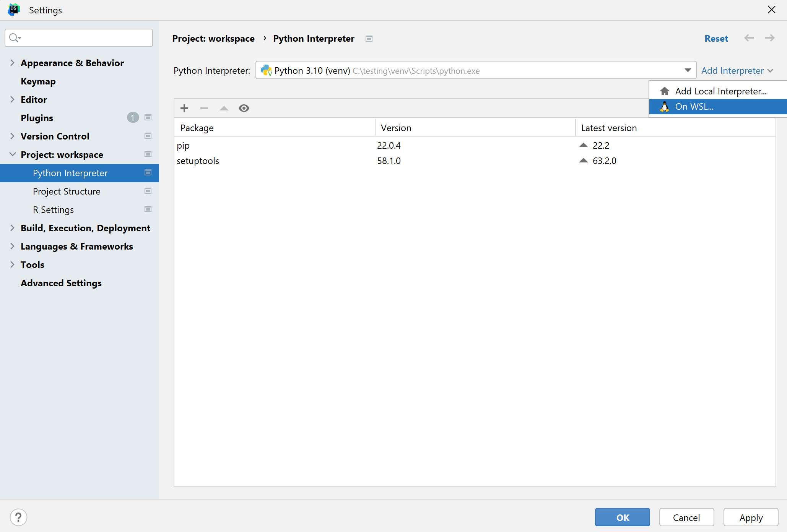Open help using the question mark icon
The height and width of the screenshot is (532, 787).
(18, 517)
